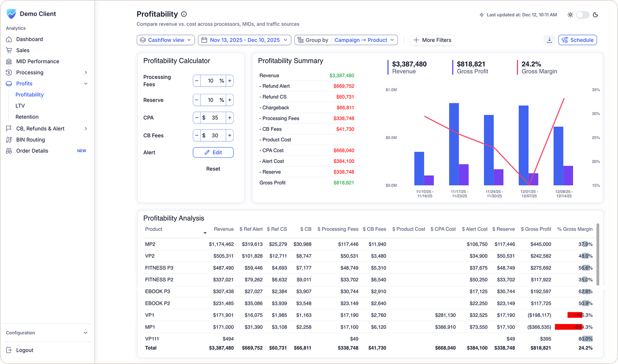Open the Cashflow view dropdown
The image size is (618, 364).
coord(166,40)
